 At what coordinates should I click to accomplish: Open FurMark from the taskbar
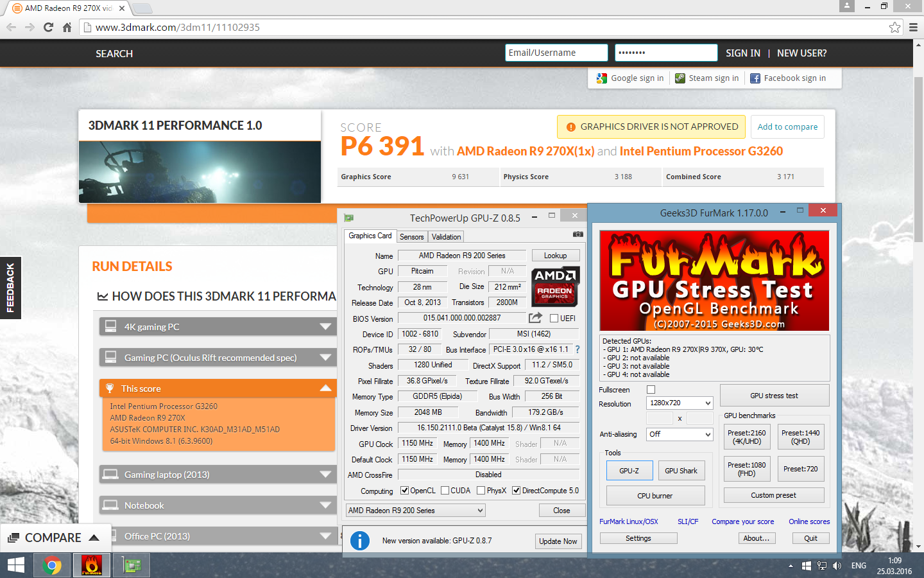(91, 565)
